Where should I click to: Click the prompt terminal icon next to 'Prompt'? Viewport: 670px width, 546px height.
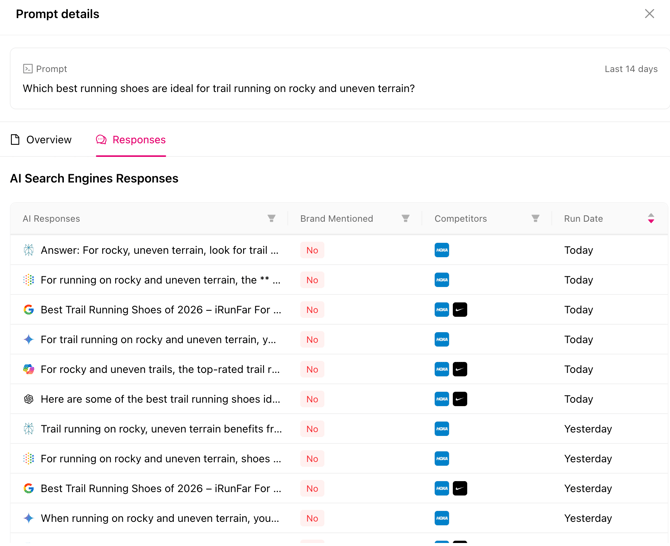point(28,69)
